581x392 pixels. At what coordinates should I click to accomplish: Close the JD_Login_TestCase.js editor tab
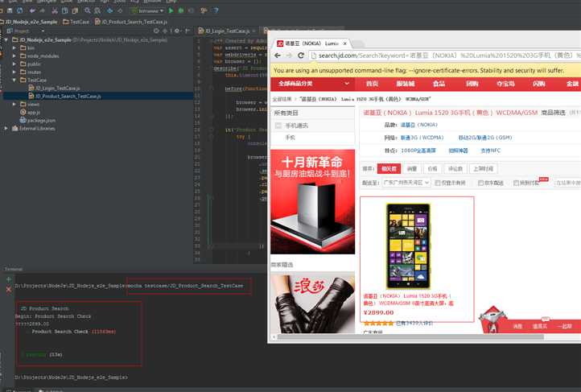(253, 31)
